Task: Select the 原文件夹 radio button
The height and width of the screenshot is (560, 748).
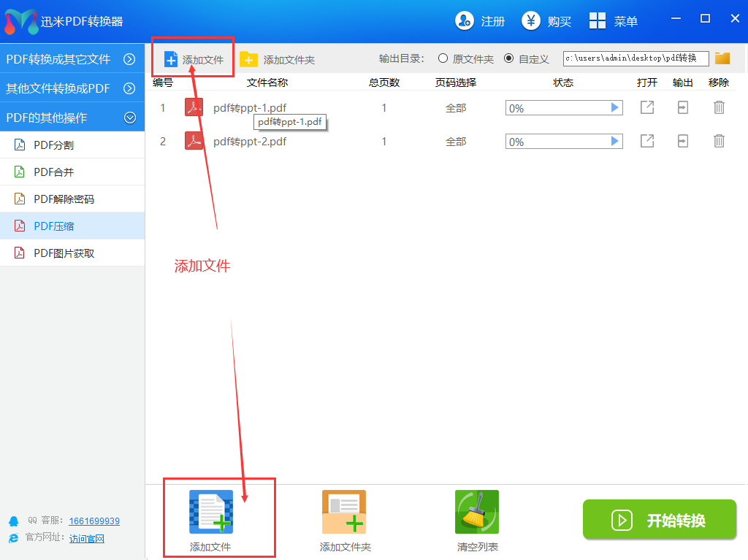Action: click(x=443, y=58)
